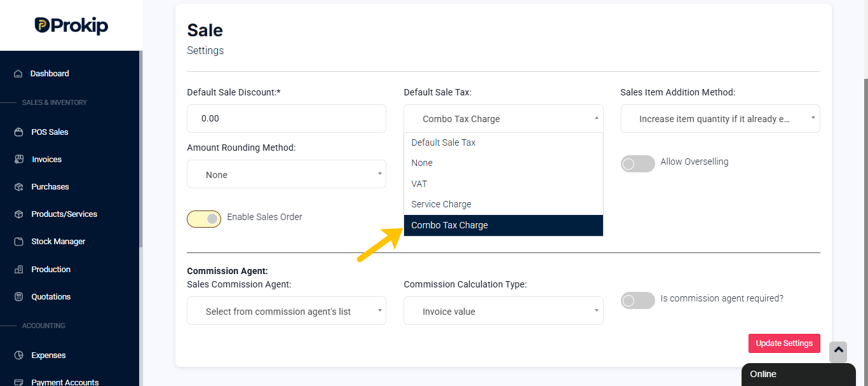Viewport: 868px width, 386px height.
Task: Click the sidebar scrollbar
Action: (x=141, y=149)
